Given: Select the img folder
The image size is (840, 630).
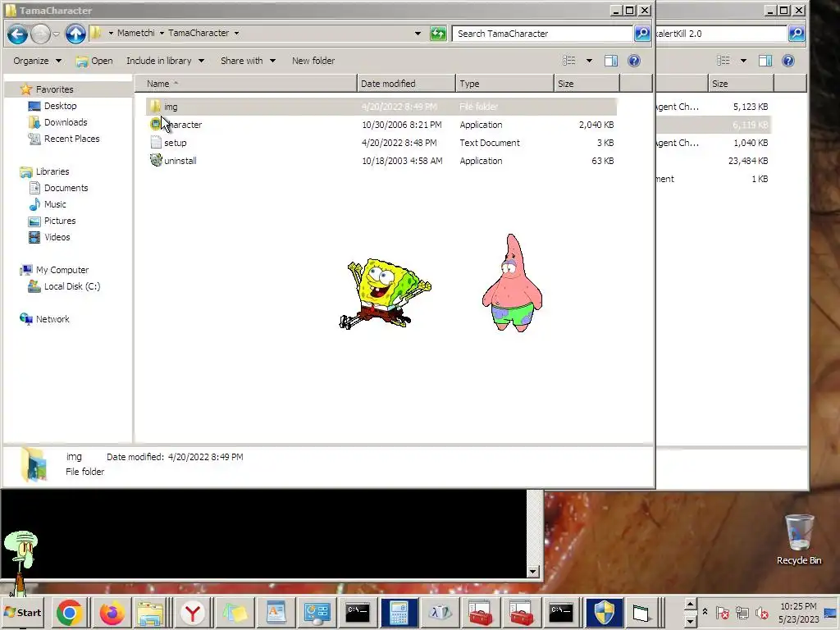Looking at the screenshot, I should click(x=381, y=107).
